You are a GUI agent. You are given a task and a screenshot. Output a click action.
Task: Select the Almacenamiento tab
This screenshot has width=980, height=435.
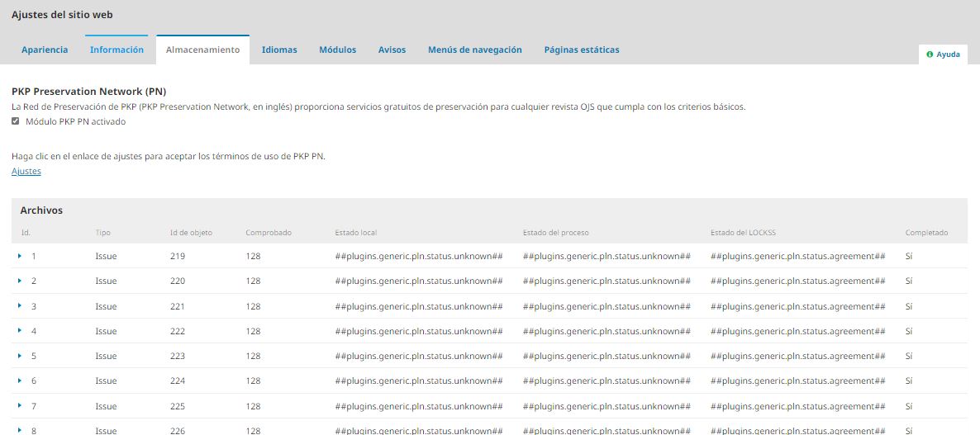tap(202, 50)
